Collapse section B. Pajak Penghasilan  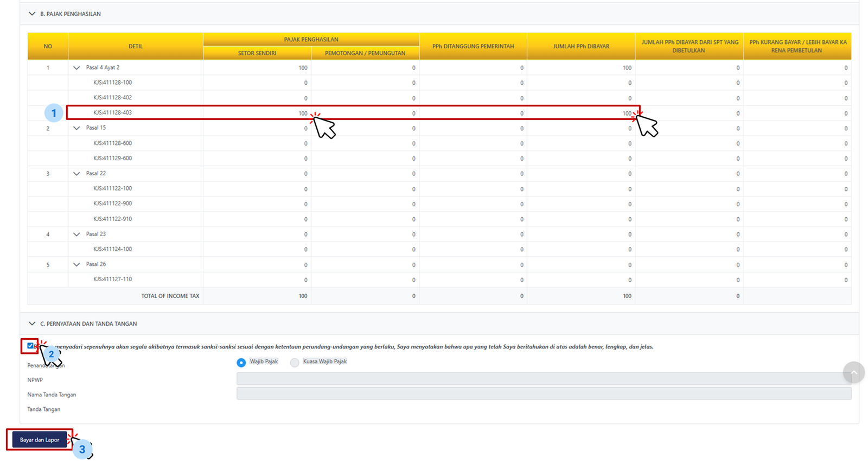click(x=32, y=14)
